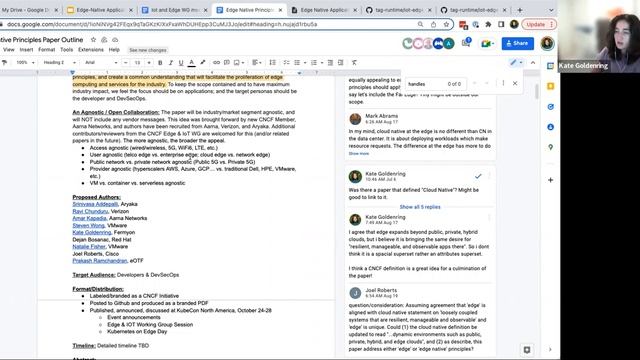
Task: Click Show more on Mark Abrams comment
Action: [x=359, y=153]
